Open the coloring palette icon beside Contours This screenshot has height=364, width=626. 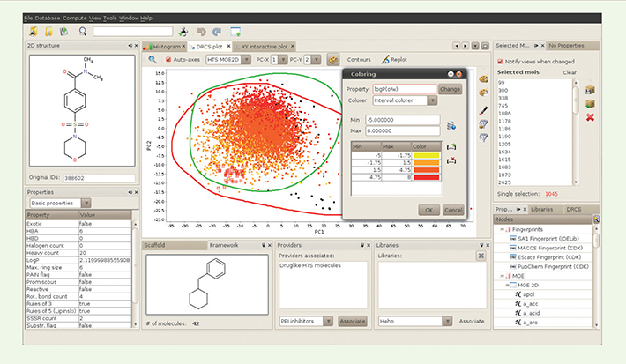tap(333, 59)
